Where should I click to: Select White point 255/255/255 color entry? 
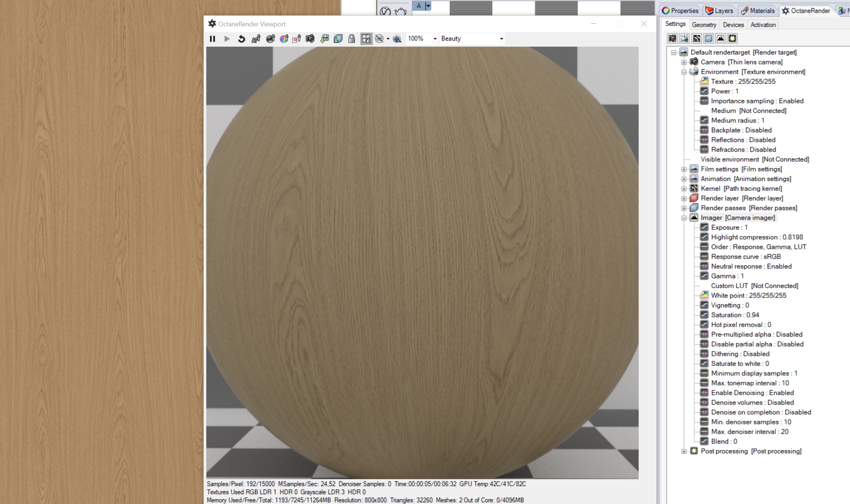[748, 295]
